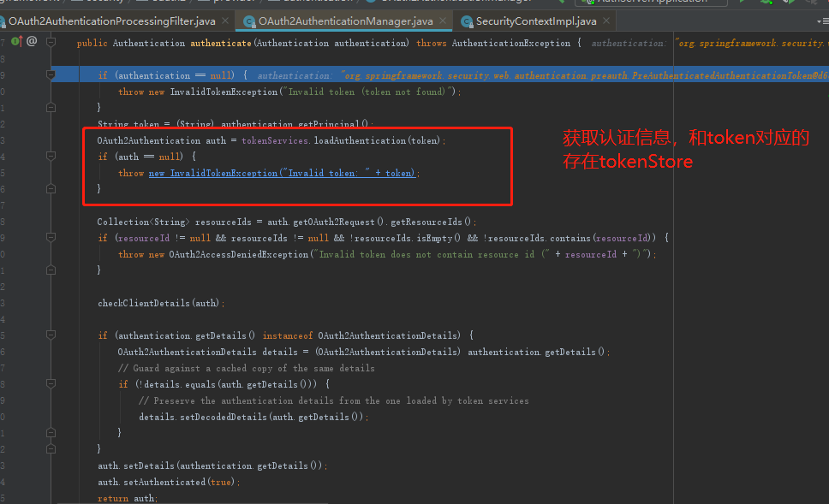Click 'resourceIds.isEmpty()' condition
829x504 pixels.
click(x=407, y=238)
